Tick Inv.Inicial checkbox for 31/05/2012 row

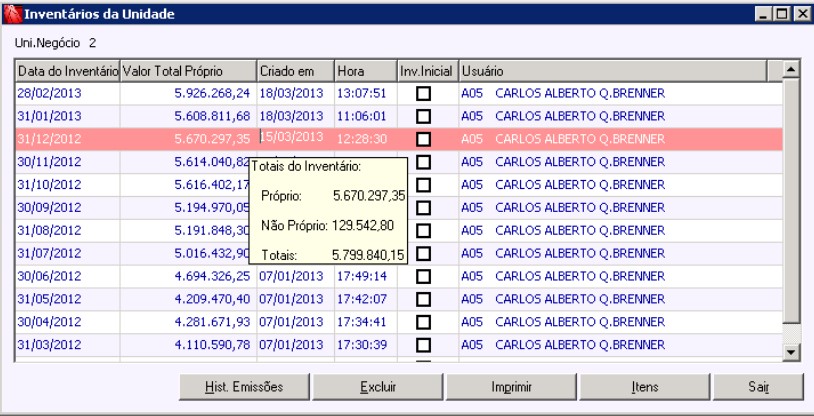(x=424, y=299)
